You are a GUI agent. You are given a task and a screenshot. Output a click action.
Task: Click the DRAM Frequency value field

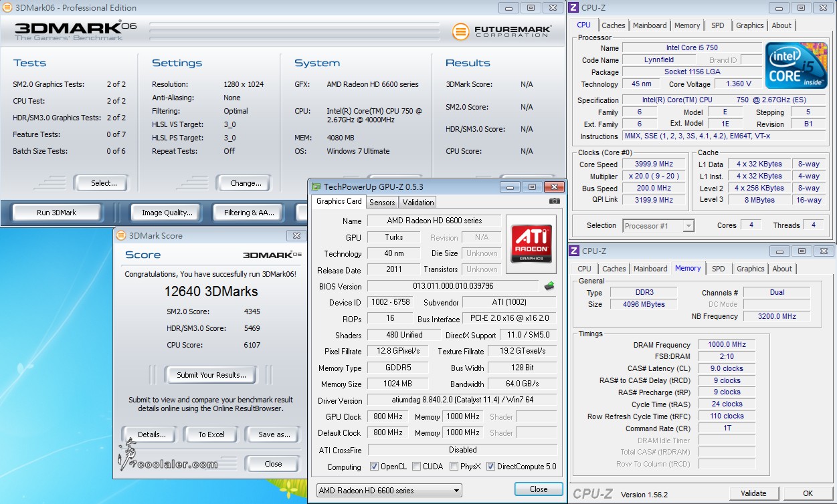(727, 345)
